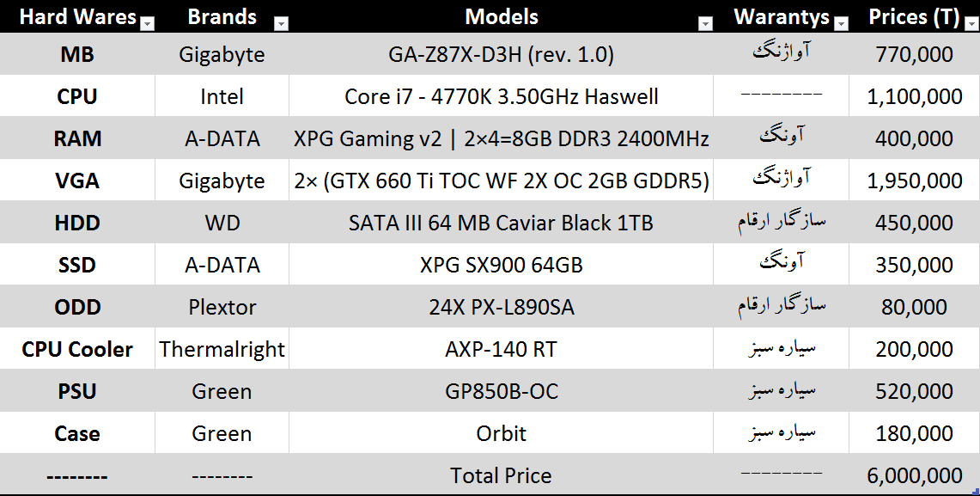Click the CPU Cooler row label
This screenshot has width=980, height=496.
tap(77, 350)
